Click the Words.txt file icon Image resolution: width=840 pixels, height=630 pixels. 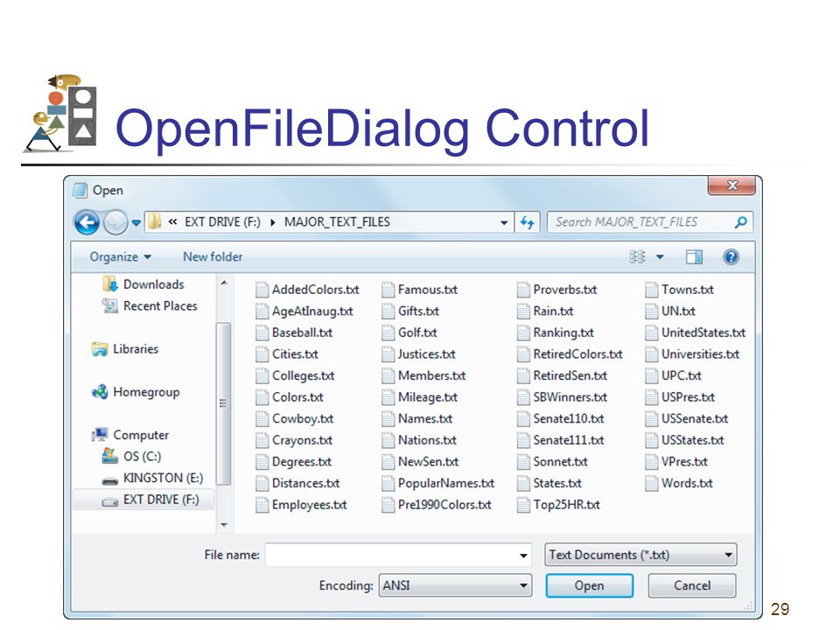click(651, 483)
